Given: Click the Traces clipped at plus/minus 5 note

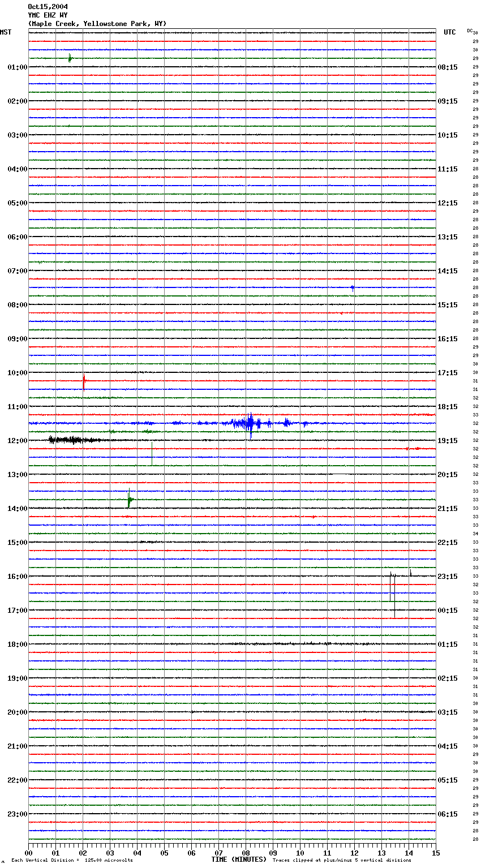Looking at the screenshot, I should 342,860.
